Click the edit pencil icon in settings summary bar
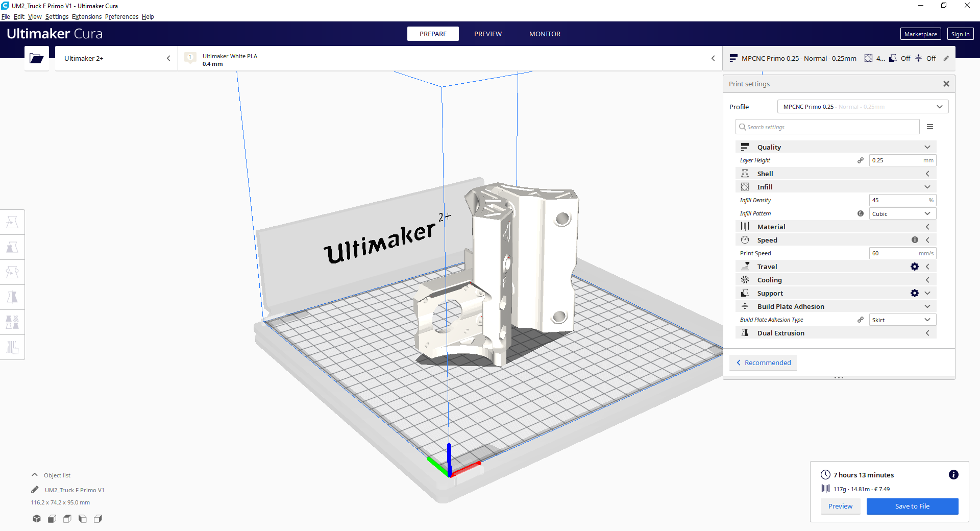The height and width of the screenshot is (531, 980). pyautogui.click(x=946, y=58)
